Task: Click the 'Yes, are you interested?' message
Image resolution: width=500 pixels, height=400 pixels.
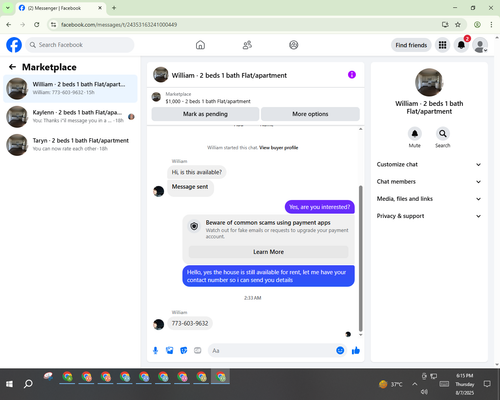Action: [320, 207]
